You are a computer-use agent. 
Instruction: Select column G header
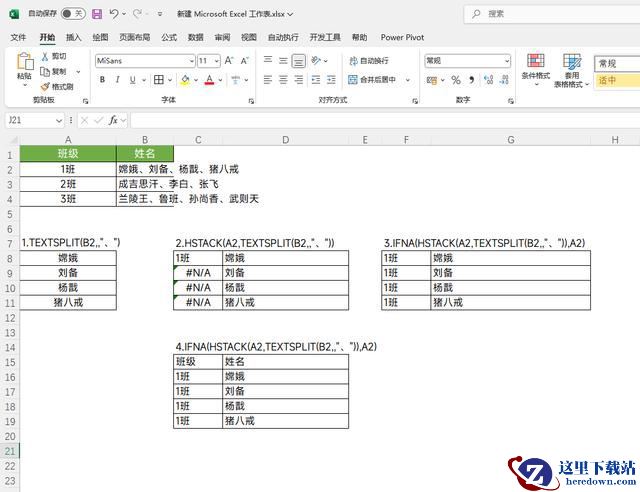[511, 140]
